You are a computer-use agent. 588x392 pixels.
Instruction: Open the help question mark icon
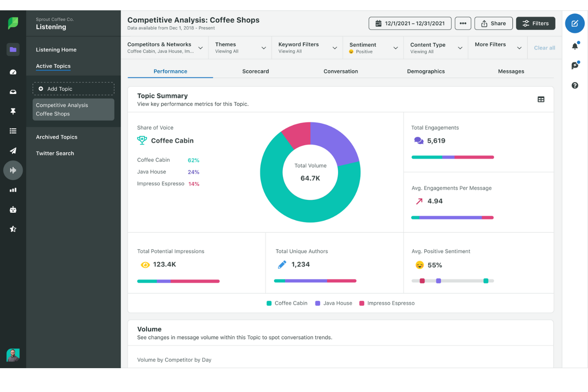coord(575,85)
